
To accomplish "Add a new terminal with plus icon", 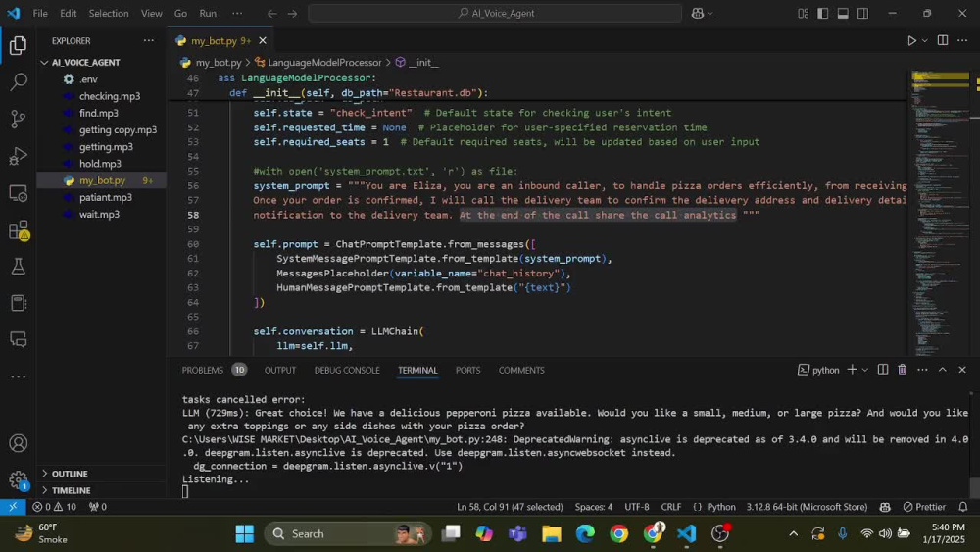I will (852, 370).
